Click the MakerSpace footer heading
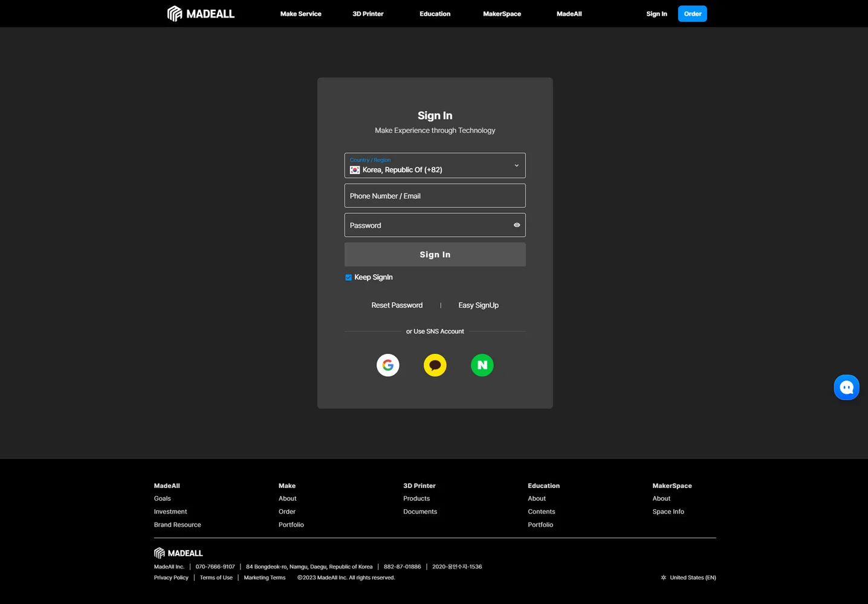The image size is (868, 604). click(x=672, y=486)
